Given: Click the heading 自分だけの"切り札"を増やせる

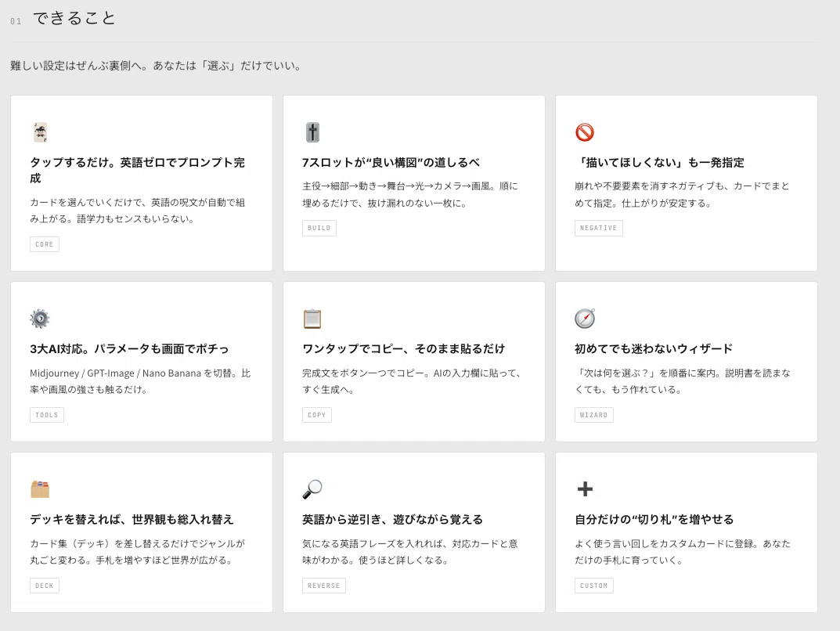Looking at the screenshot, I should [654, 519].
